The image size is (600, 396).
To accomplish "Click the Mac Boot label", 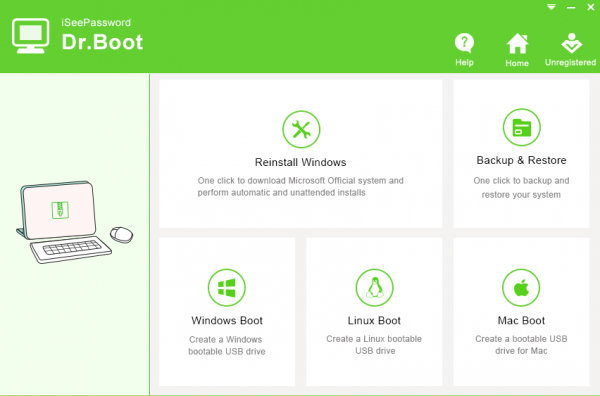I will pos(521,320).
